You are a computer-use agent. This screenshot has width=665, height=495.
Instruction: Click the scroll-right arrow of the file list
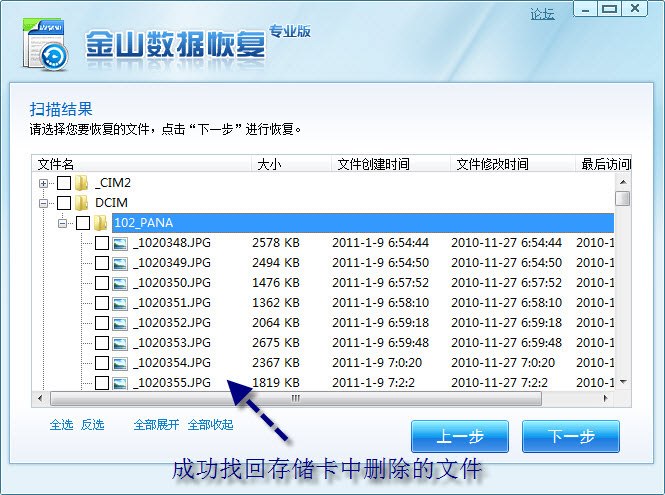click(x=606, y=398)
